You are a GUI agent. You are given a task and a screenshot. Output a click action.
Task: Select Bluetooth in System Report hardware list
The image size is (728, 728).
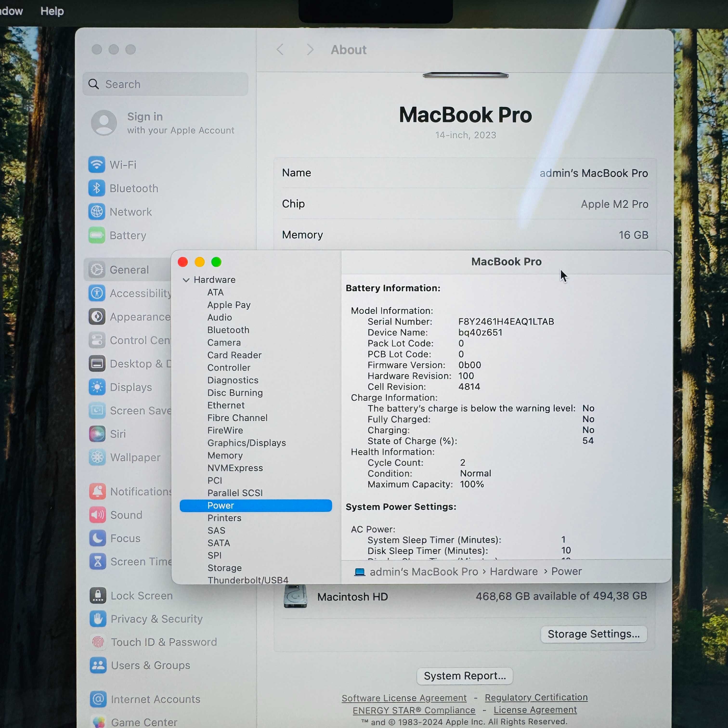228,330
